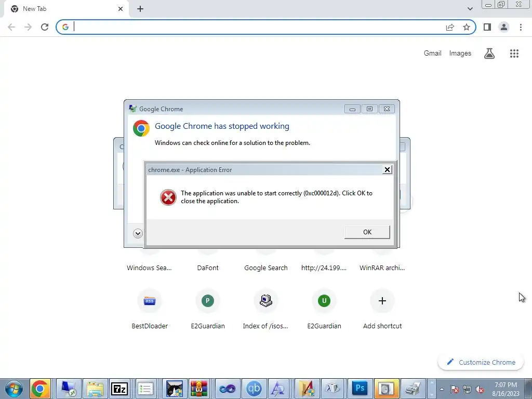This screenshot has height=399, width=532.
Task: Click the infinity icon on taskbar
Action: 228,389
